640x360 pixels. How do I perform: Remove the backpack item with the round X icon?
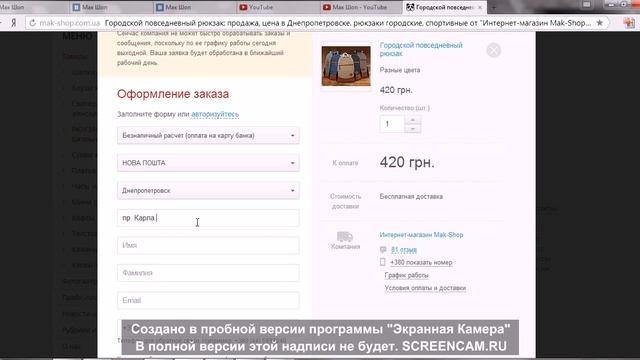point(493,51)
